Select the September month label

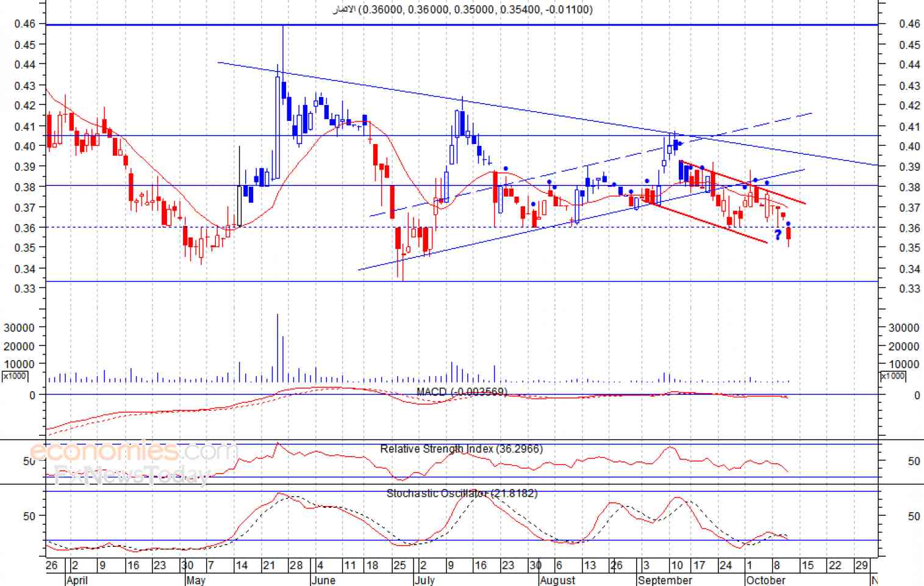[x=665, y=580]
